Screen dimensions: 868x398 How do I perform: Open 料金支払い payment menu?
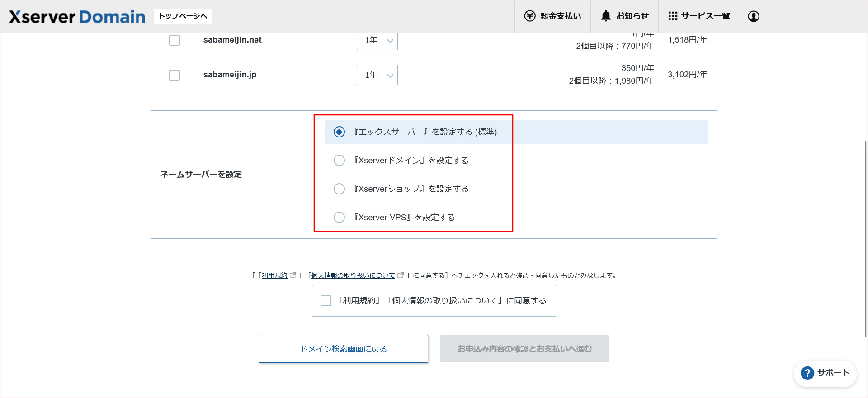pyautogui.click(x=552, y=16)
